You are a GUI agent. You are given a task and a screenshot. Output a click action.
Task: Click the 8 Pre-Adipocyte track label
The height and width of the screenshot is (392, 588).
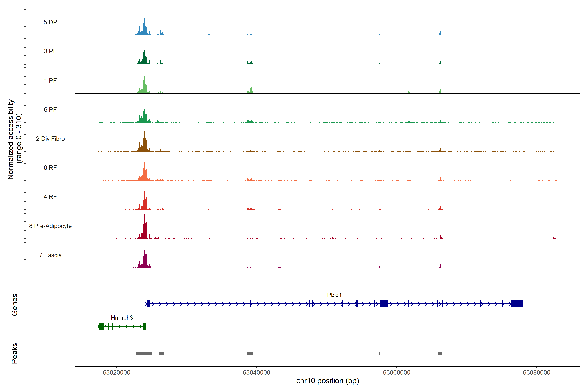(50, 226)
